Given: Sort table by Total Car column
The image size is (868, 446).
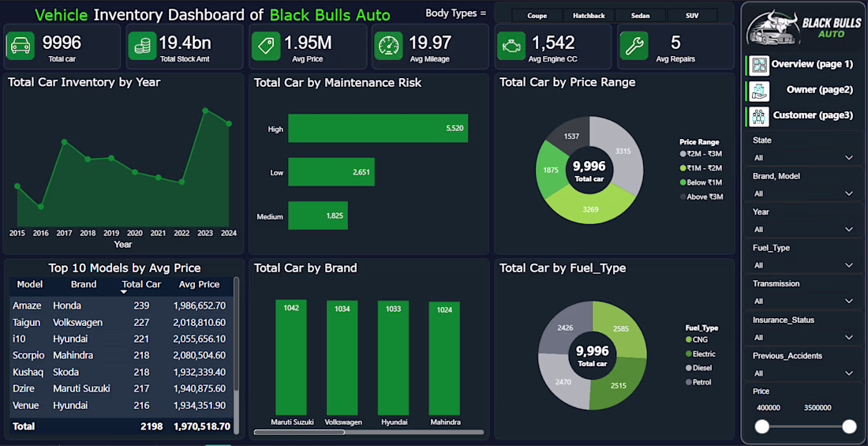Looking at the screenshot, I should [x=141, y=285].
